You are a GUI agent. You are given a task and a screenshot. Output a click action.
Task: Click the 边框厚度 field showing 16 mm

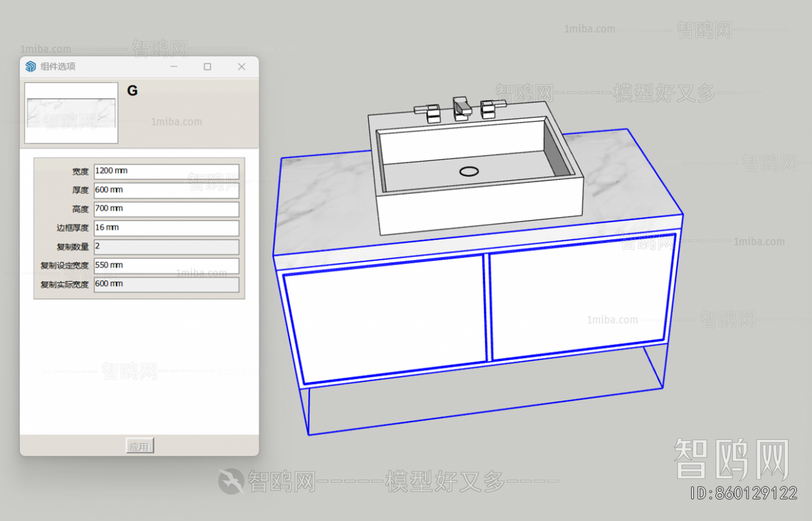pos(166,228)
